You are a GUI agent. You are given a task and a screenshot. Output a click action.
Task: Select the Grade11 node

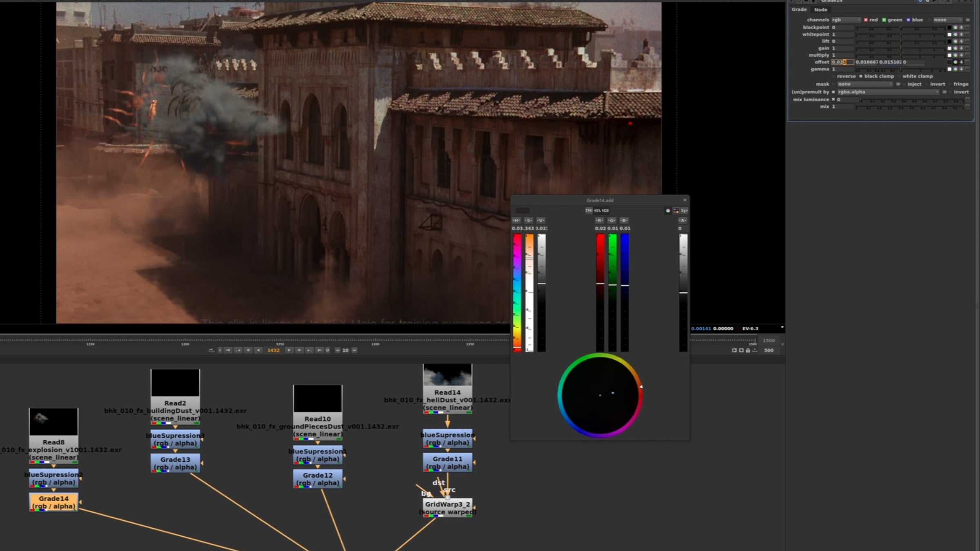[448, 462]
